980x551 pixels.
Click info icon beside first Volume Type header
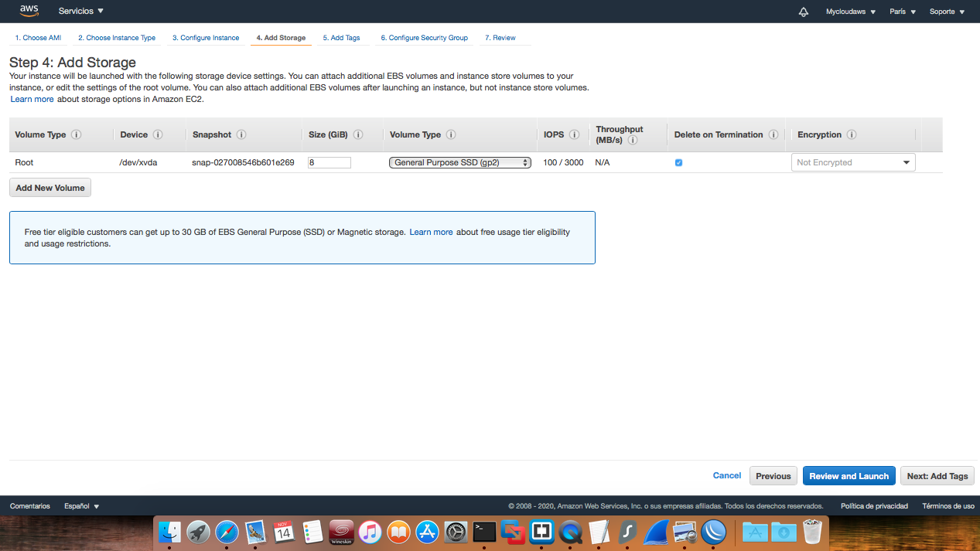76,134
